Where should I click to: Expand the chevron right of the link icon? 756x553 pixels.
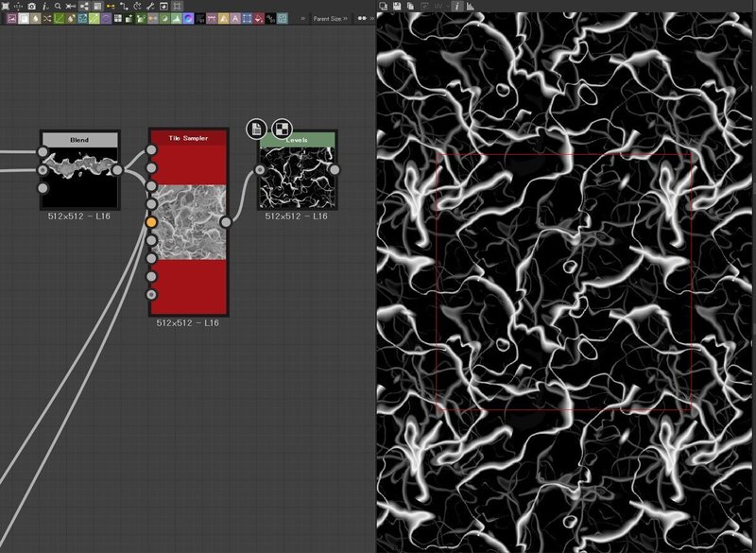click(371, 18)
